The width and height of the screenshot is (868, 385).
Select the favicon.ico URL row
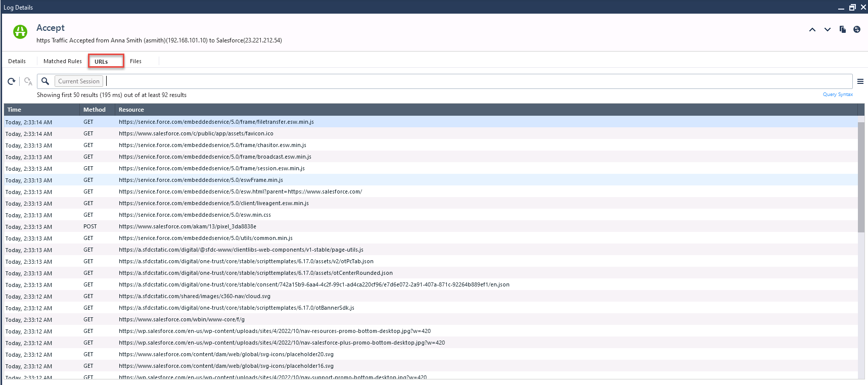(x=431, y=133)
